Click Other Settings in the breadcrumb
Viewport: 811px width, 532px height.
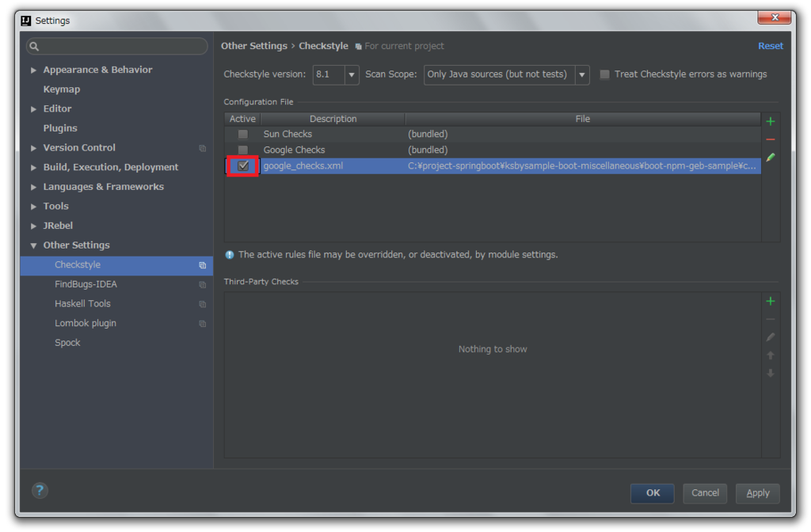(254, 46)
